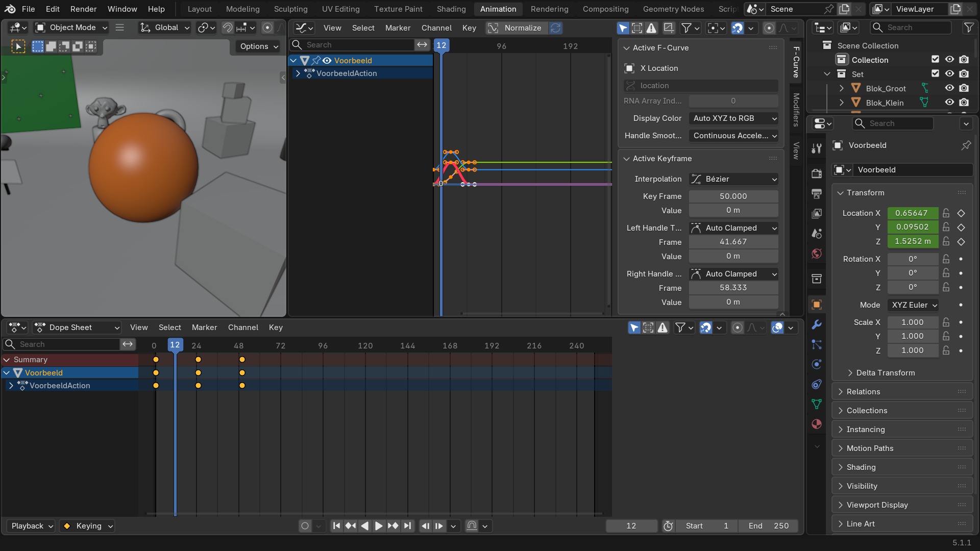The image size is (980, 551).
Task: Open the Physics properties tab icon
Action: (817, 364)
